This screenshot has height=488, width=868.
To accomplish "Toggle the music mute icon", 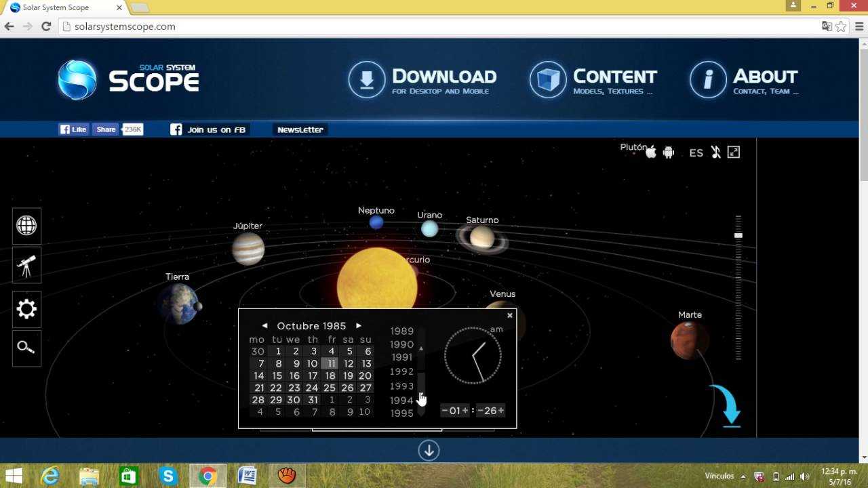I will (715, 152).
